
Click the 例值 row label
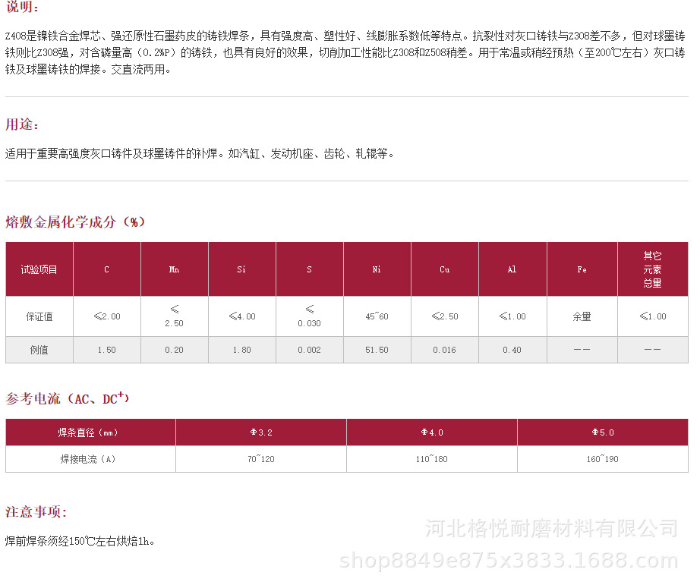pyautogui.click(x=39, y=349)
